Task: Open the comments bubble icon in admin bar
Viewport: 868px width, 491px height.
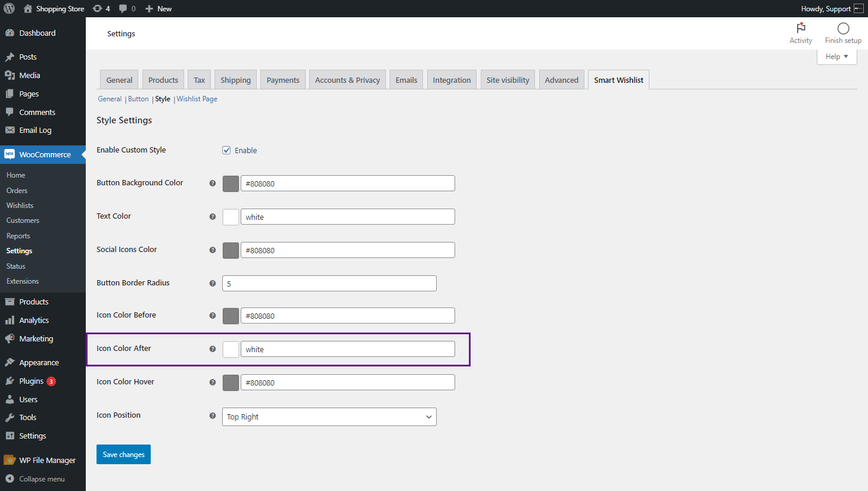Action: click(123, 8)
